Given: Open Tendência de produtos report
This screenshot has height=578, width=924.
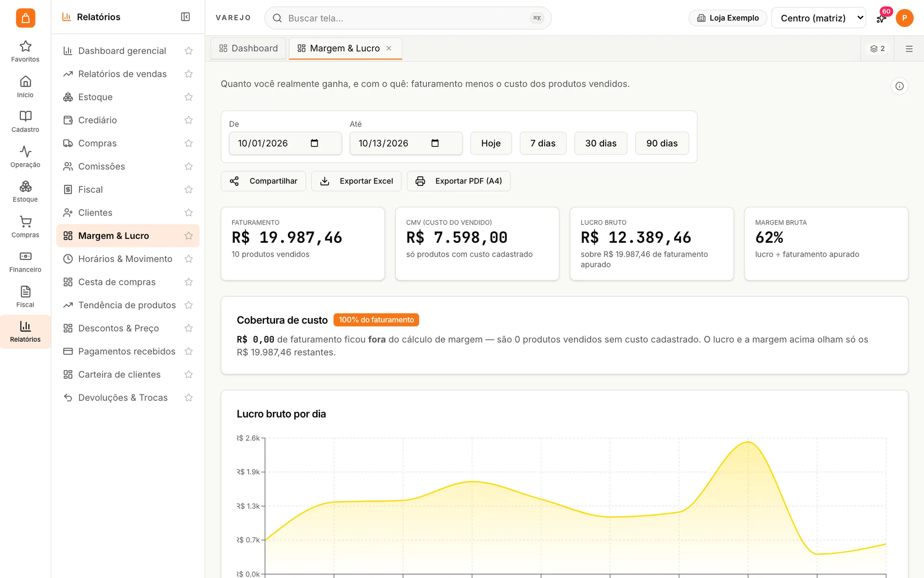Looking at the screenshot, I should click(x=128, y=305).
